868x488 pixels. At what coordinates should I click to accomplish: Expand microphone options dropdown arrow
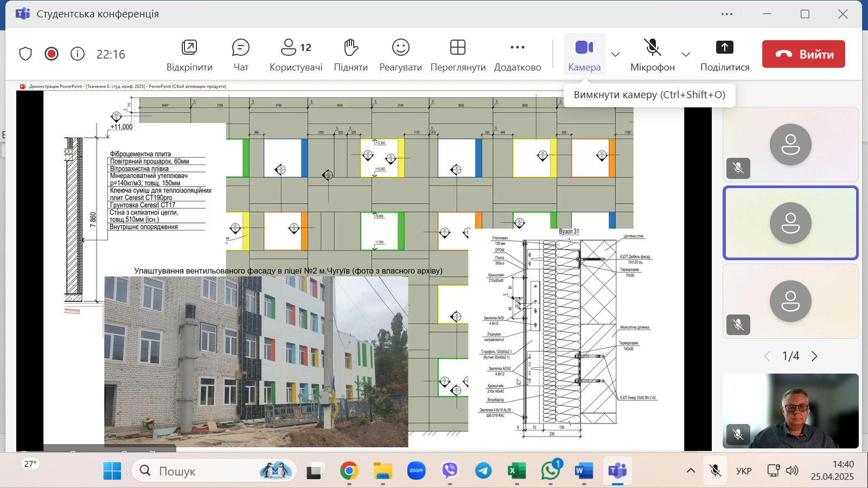pyautogui.click(x=686, y=54)
